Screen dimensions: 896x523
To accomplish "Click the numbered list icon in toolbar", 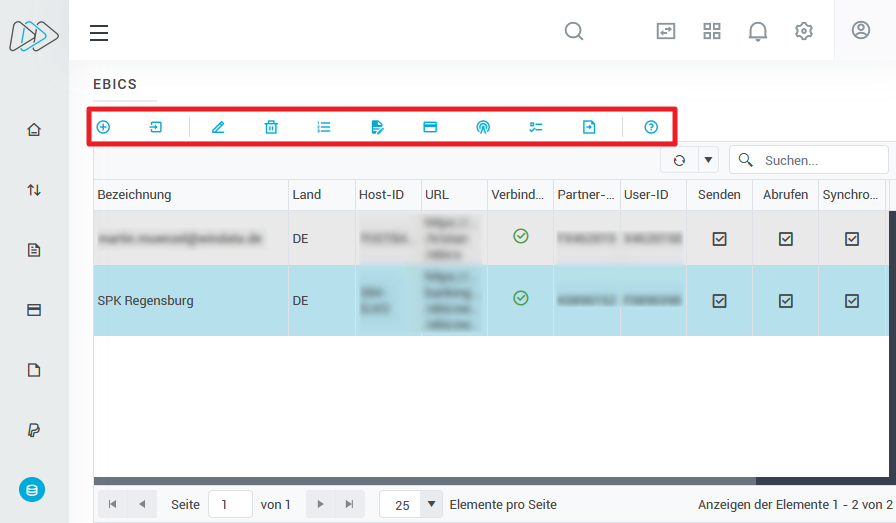I will (324, 127).
